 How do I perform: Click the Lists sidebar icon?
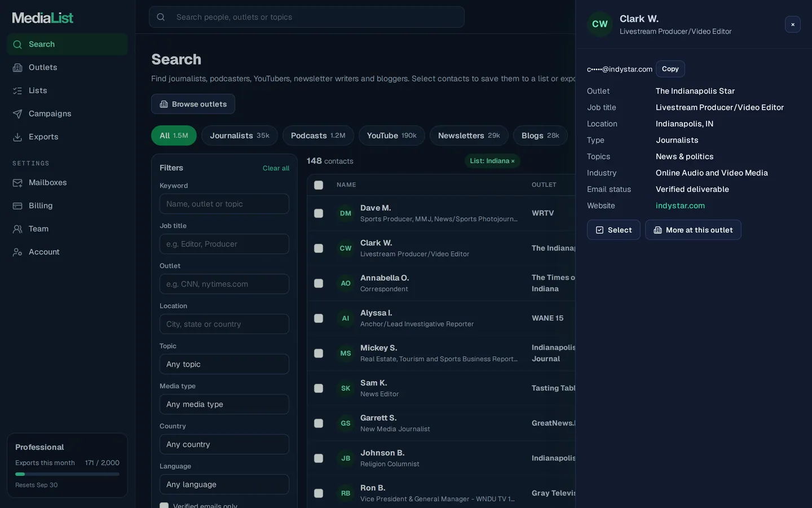(17, 91)
